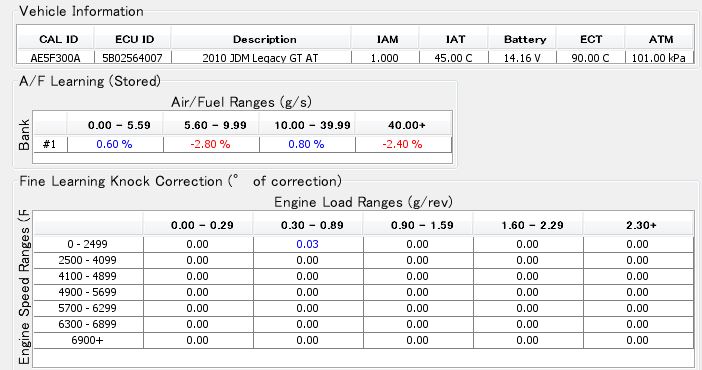Click the 5.60 - 9.99 air/fuel range header

tap(215, 125)
